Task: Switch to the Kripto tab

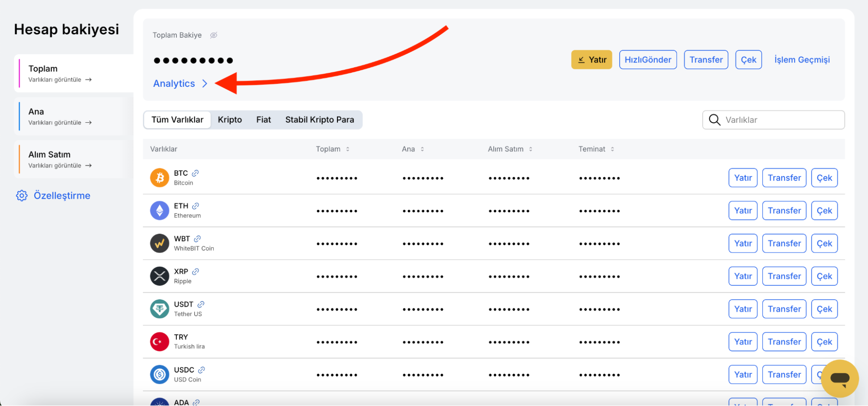Action: pos(230,120)
